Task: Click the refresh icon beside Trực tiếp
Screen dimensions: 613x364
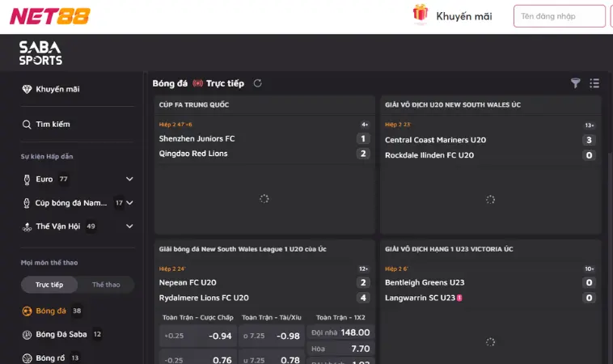Action: coord(258,83)
